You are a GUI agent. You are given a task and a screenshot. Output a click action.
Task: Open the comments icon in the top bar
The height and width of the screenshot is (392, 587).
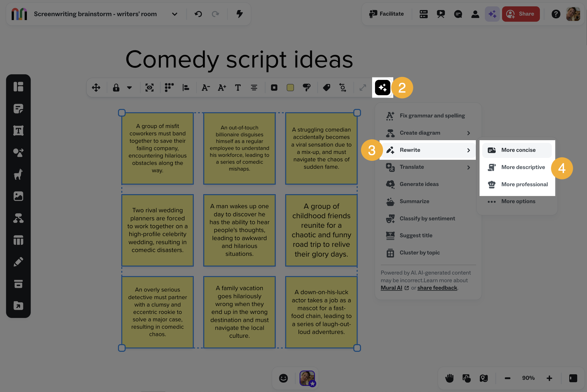click(x=458, y=14)
